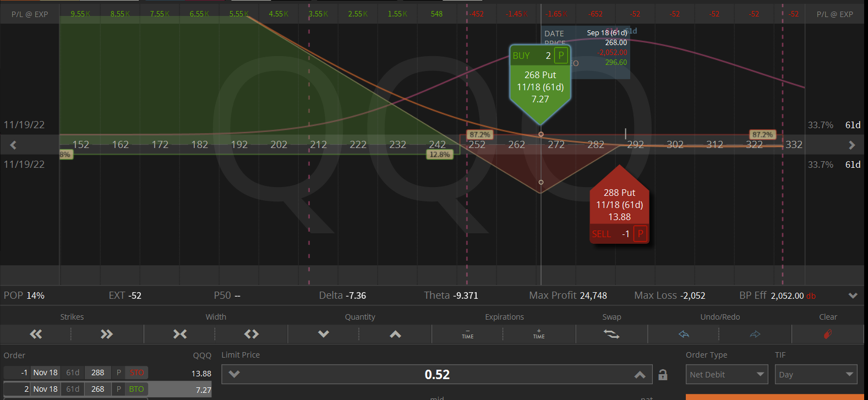
Task: Click the Max Loss -2,052 value
Action: pos(692,295)
